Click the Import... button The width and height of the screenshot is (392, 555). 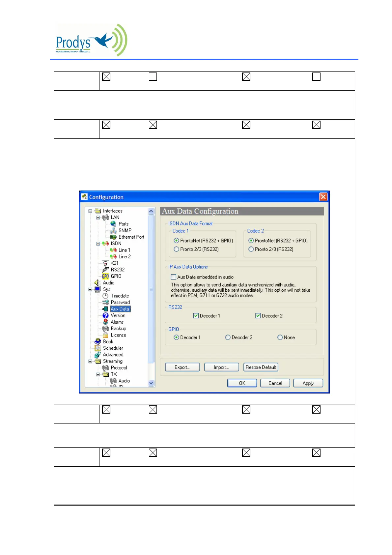[x=221, y=367]
